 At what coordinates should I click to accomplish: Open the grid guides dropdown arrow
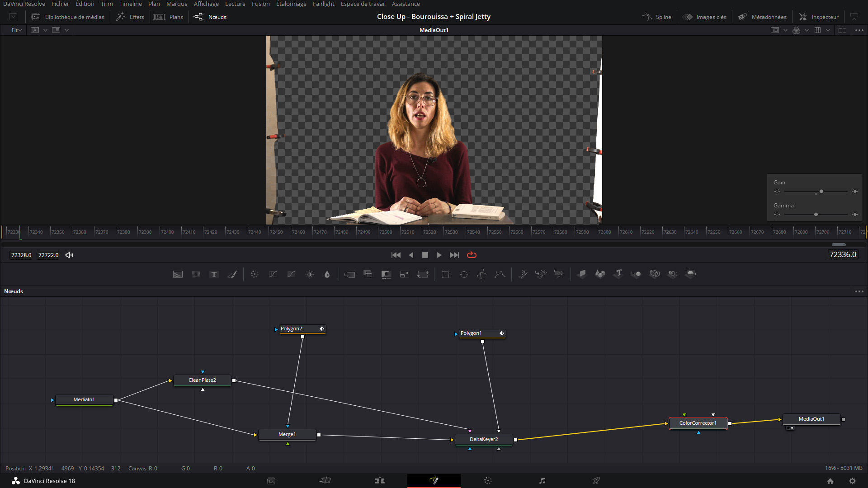coord(828,30)
